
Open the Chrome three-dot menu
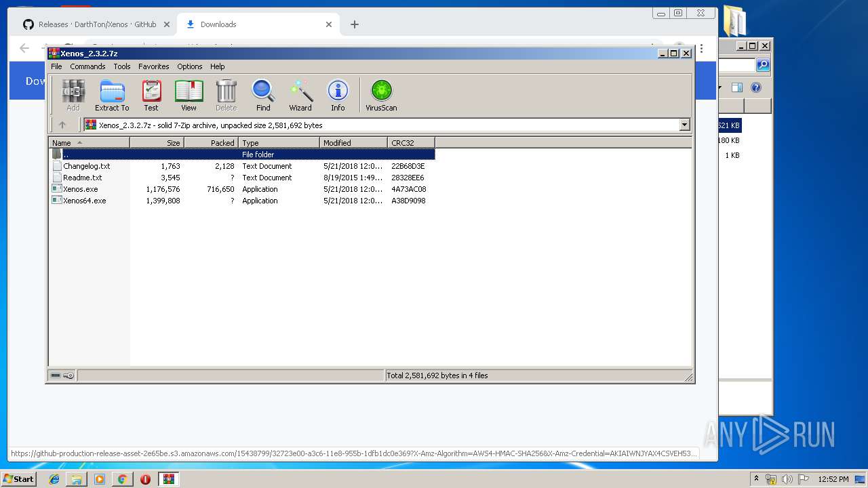coord(701,49)
